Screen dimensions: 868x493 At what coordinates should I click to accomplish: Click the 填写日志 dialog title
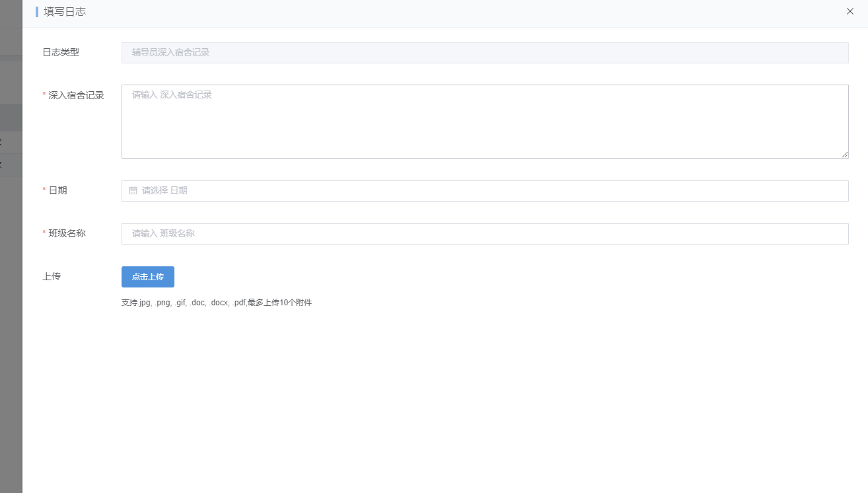pyautogui.click(x=65, y=12)
